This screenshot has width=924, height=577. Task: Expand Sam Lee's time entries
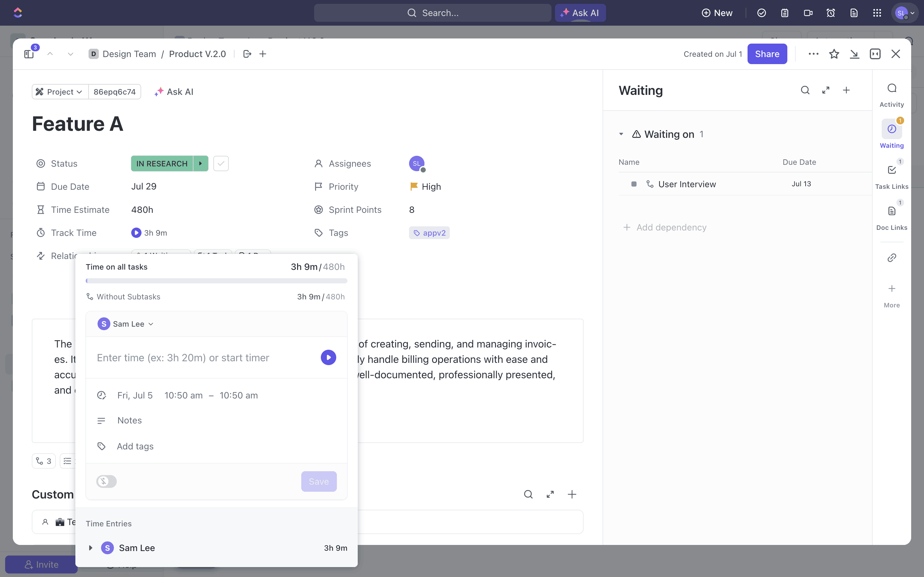click(x=90, y=548)
